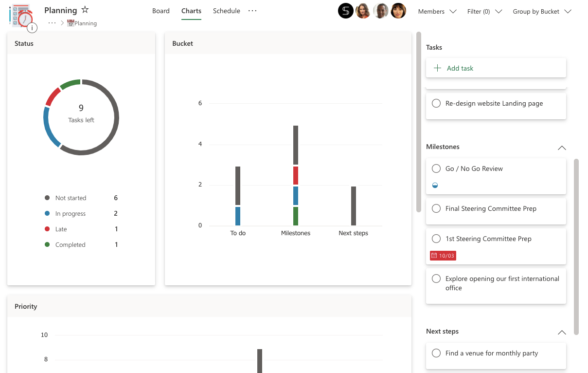Click the Add task button
This screenshot has height=373, width=588.
[x=496, y=68]
